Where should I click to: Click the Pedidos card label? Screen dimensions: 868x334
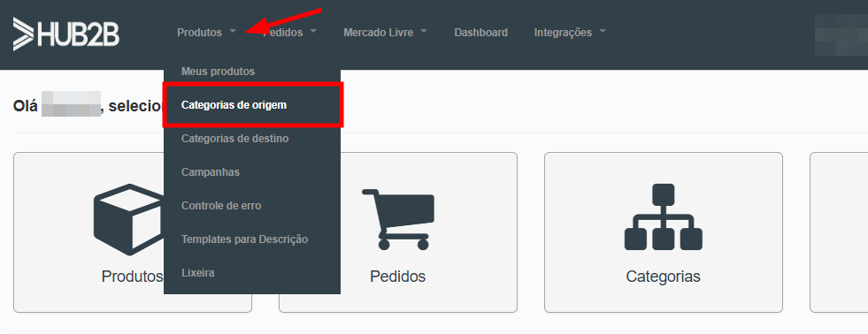[398, 277]
